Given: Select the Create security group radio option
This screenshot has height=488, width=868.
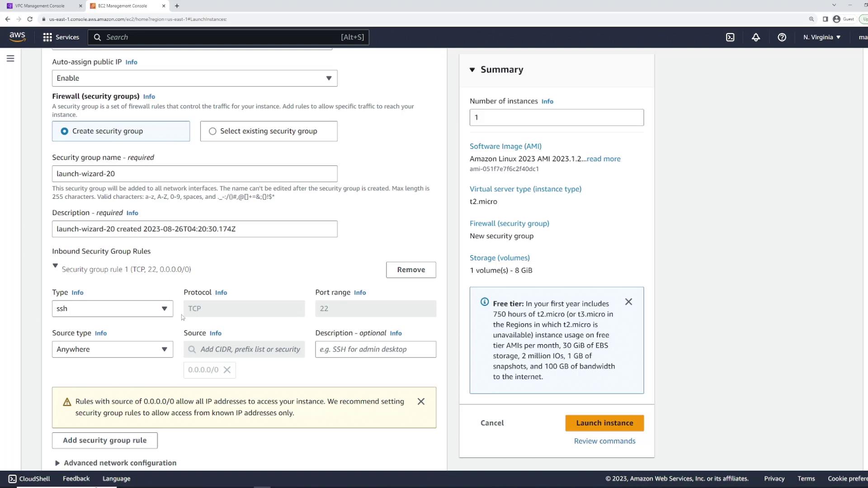Looking at the screenshot, I should click(65, 131).
